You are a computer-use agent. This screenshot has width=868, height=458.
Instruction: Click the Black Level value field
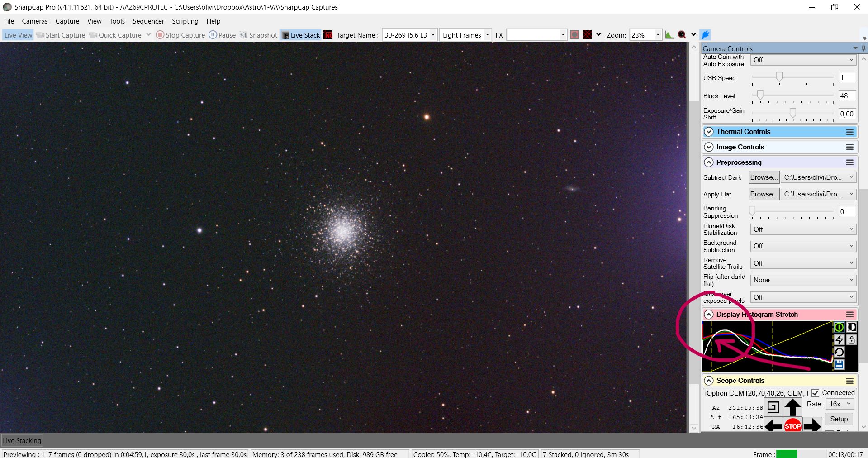[x=847, y=96]
